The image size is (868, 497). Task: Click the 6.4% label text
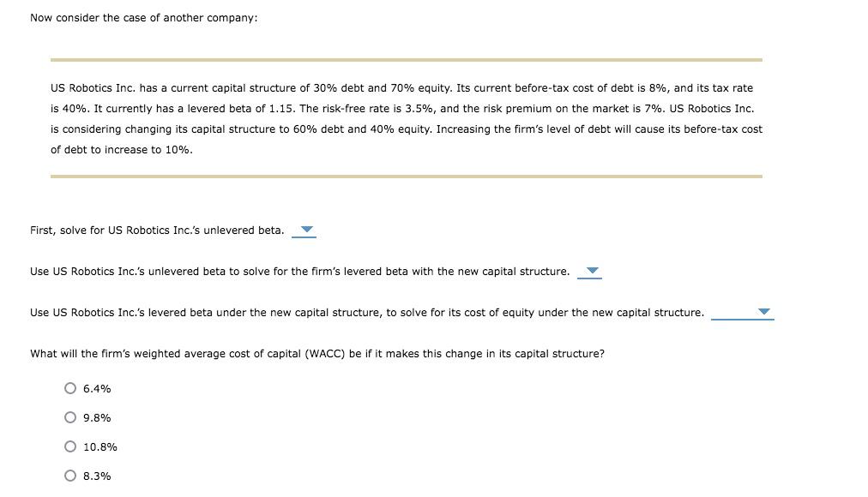(96, 388)
